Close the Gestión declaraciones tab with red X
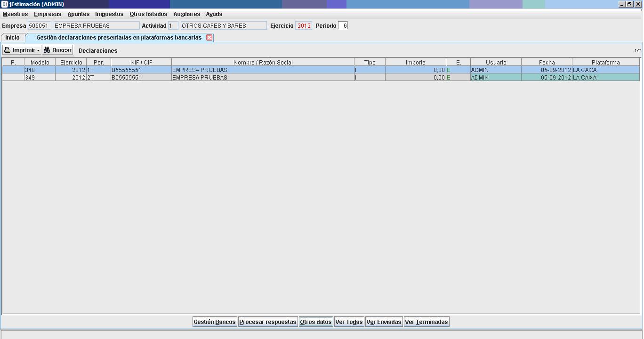Viewport: 644px width, 339px height. 209,38
